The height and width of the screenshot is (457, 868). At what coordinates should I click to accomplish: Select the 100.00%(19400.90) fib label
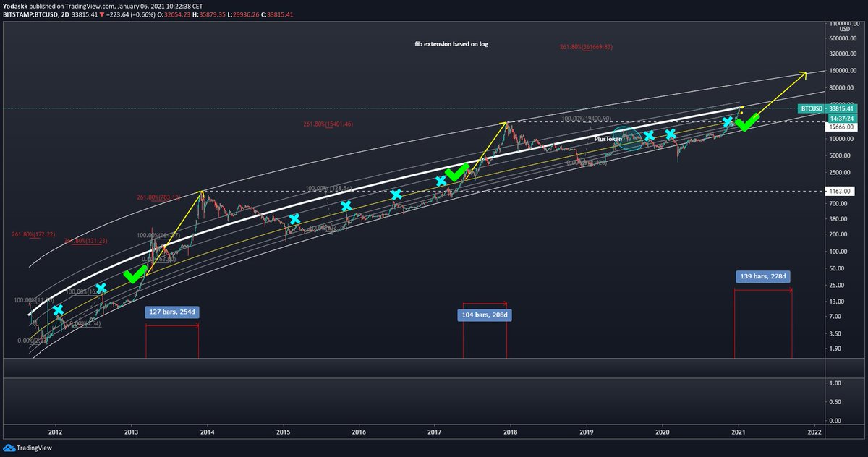coord(587,118)
